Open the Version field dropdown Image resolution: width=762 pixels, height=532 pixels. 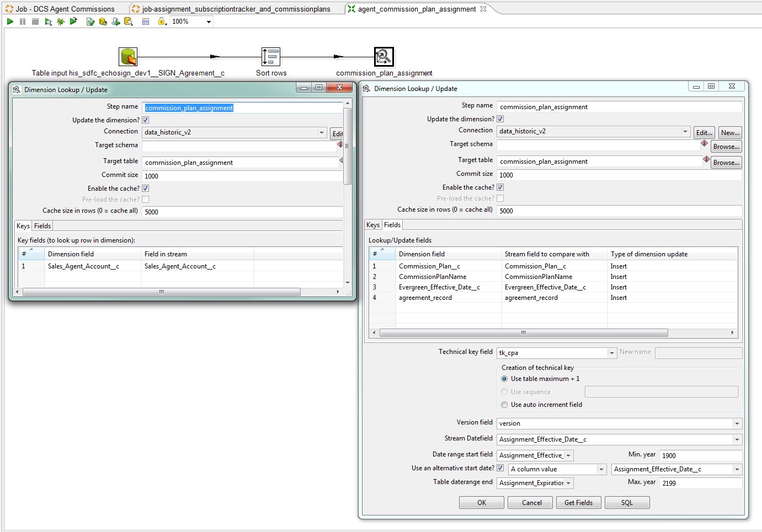pos(737,423)
